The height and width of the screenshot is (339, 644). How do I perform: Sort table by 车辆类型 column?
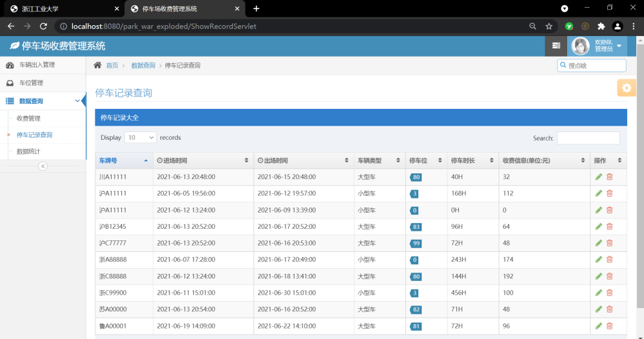point(379,160)
